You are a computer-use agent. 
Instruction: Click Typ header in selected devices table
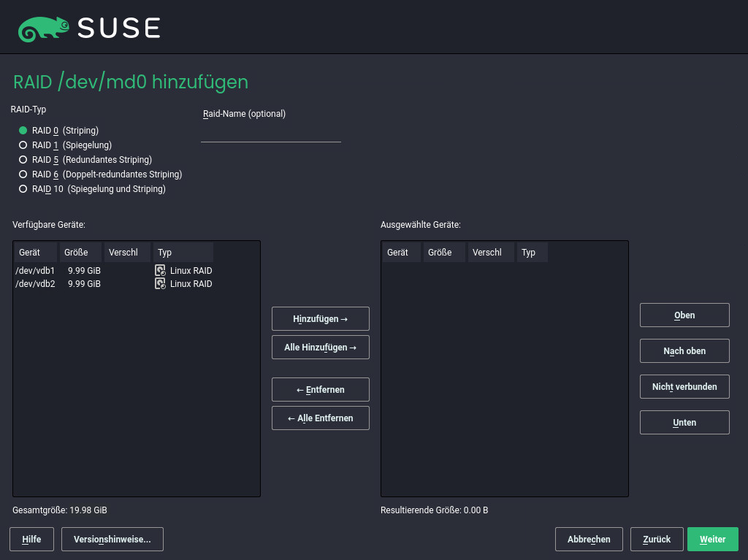[532, 253]
